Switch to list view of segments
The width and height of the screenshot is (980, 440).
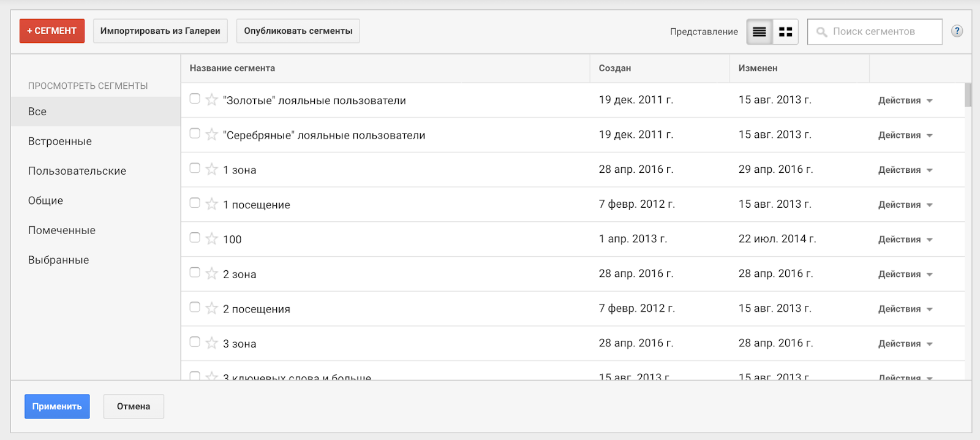(759, 32)
